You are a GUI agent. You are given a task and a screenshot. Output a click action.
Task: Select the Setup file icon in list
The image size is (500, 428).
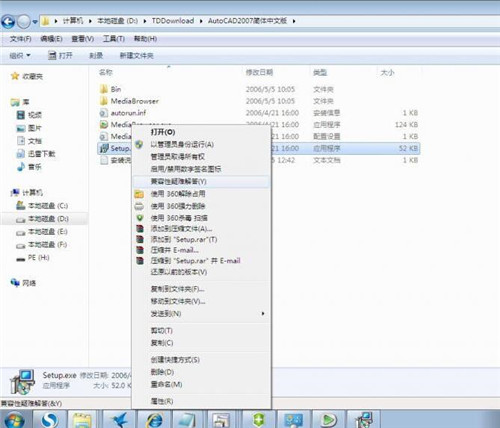click(x=104, y=148)
